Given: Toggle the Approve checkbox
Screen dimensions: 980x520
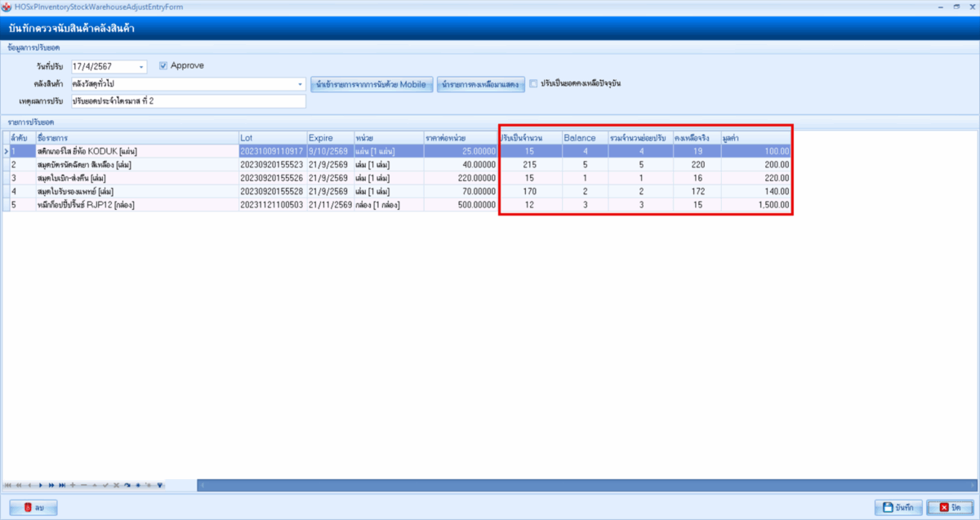Looking at the screenshot, I should tap(163, 66).
